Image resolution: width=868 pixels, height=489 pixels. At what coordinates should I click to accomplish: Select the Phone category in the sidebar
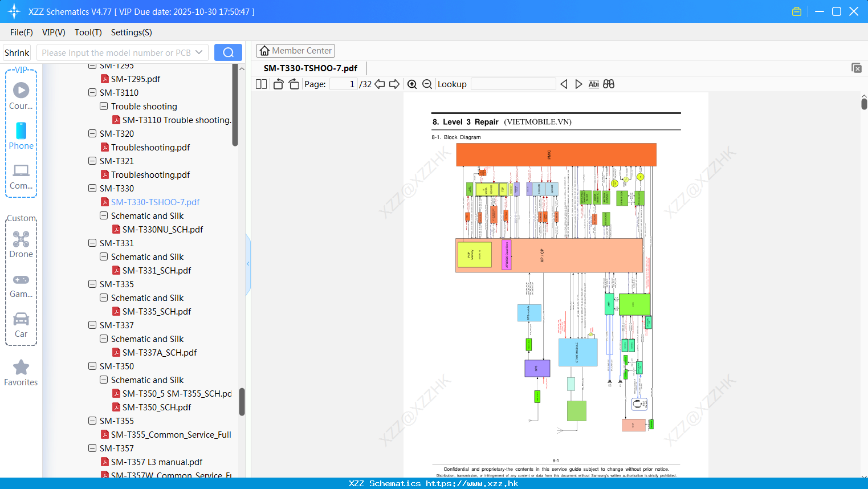pyautogui.click(x=21, y=136)
